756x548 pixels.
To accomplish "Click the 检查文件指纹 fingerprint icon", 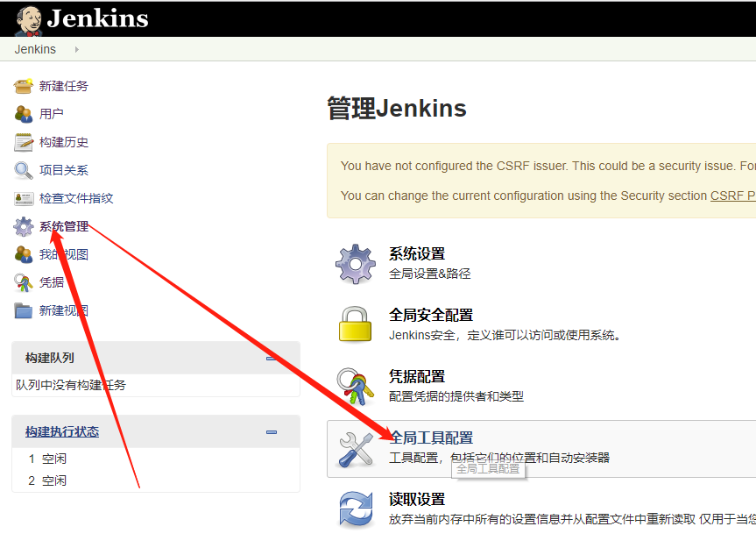I will [x=24, y=198].
